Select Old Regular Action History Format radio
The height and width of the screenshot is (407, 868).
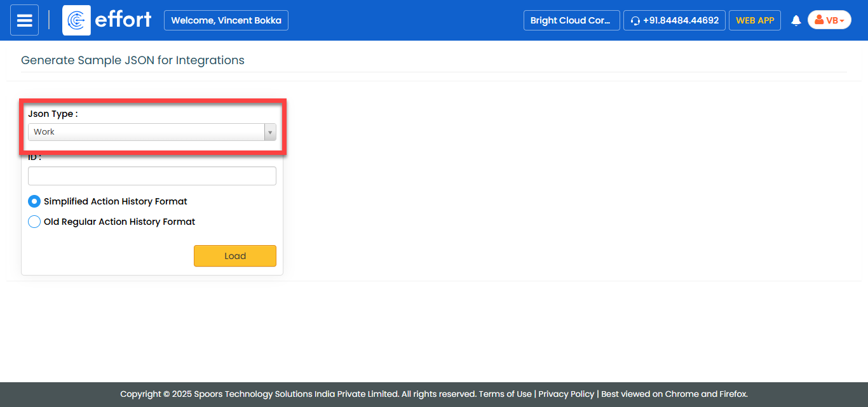click(x=34, y=222)
